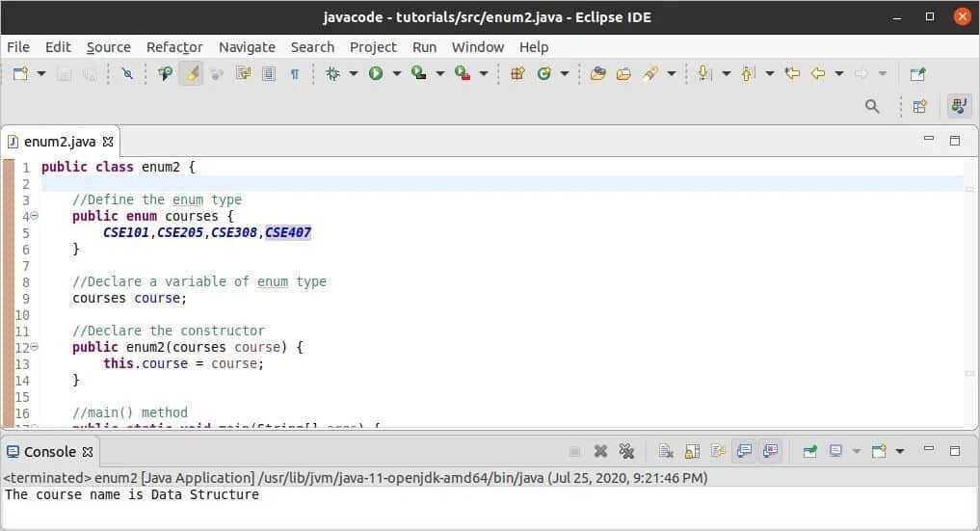This screenshot has width=980, height=531.
Task: Open the File menu
Action: (18, 47)
